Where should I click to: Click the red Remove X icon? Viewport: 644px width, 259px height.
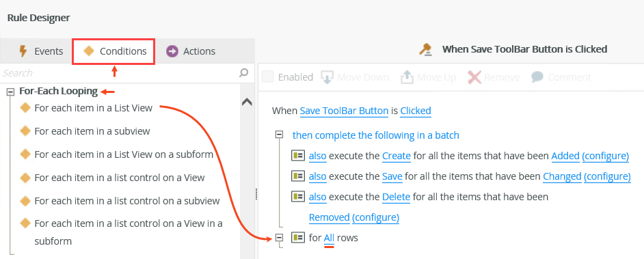474,77
